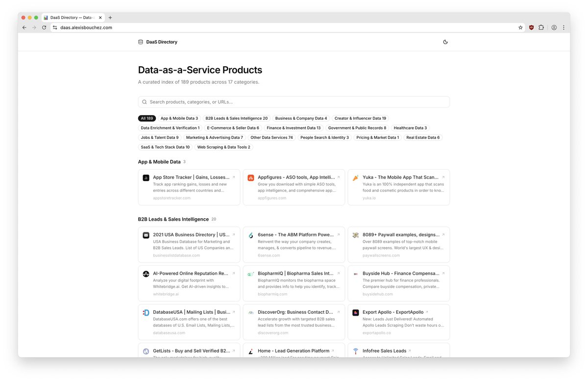Reload the page
This screenshot has height=381, width=588.
tap(44, 27)
